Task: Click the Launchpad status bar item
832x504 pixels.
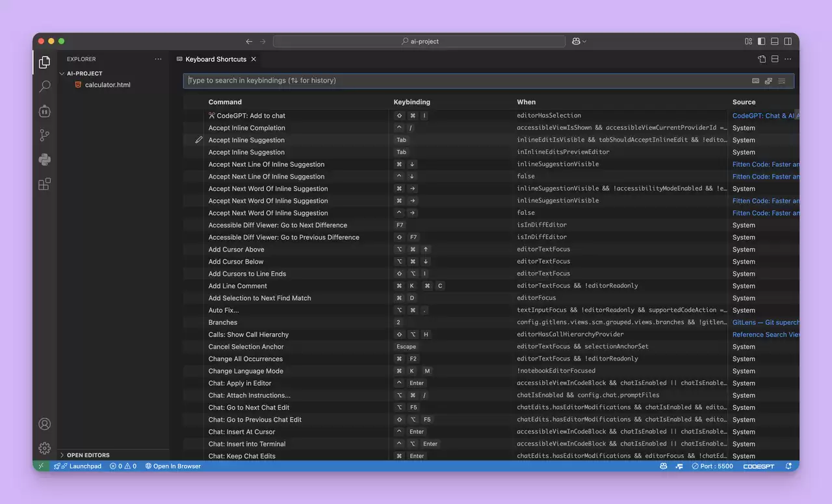Action: pos(78,466)
